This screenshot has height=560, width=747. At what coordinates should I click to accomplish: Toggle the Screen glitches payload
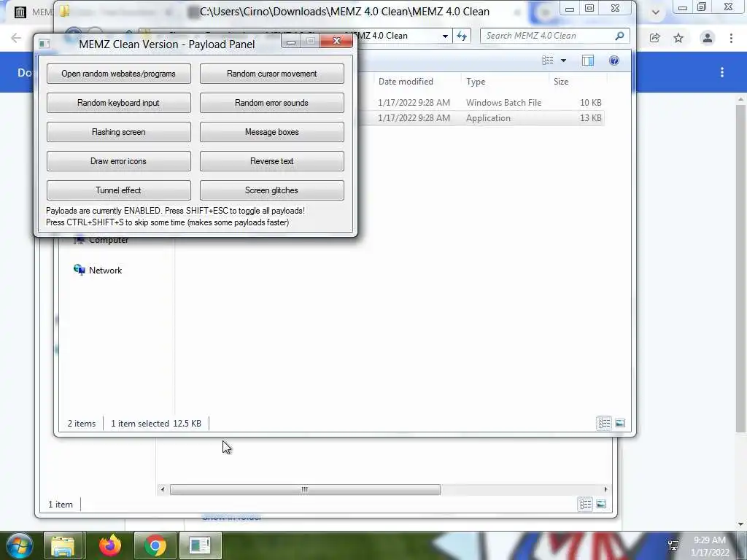point(271,190)
